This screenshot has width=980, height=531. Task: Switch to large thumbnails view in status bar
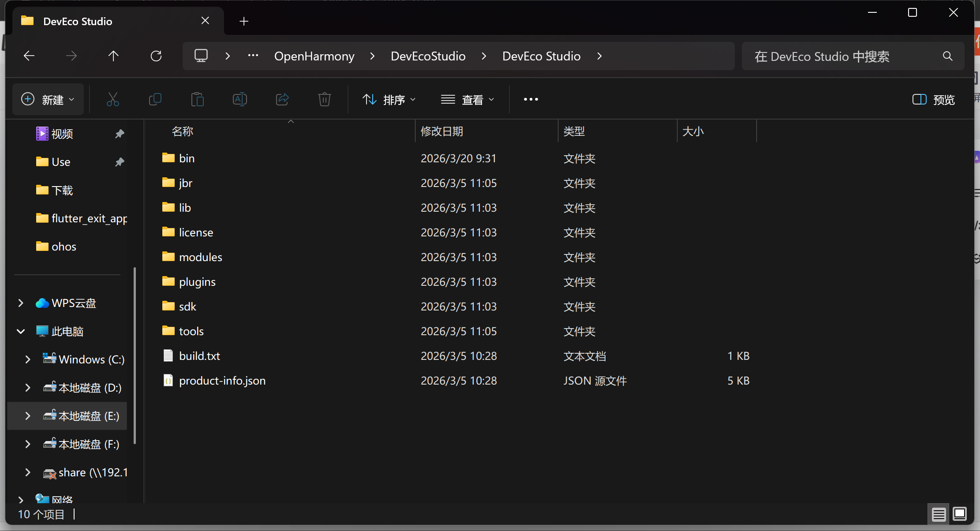point(960,514)
